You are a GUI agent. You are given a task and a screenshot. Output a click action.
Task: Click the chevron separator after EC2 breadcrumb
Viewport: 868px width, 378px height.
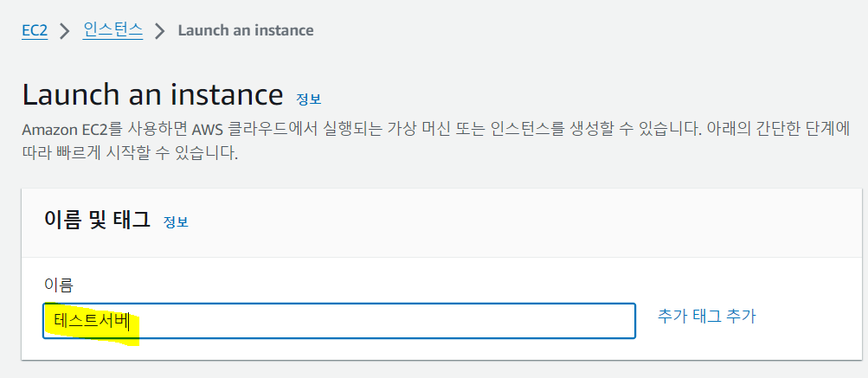tap(63, 31)
